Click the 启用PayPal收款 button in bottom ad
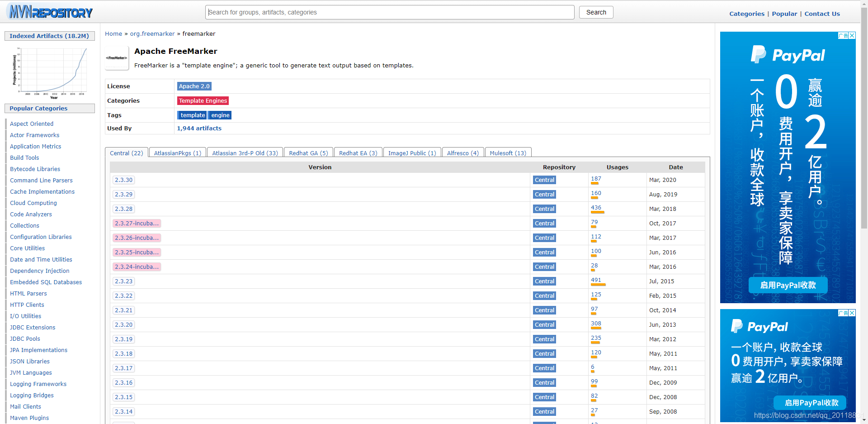 pos(810,402)
